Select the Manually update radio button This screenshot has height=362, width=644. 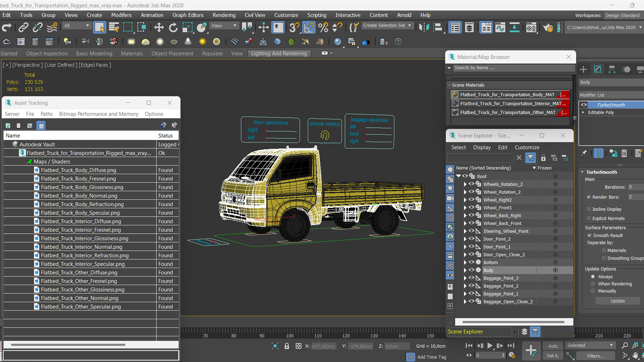click(x=593, y=291)
